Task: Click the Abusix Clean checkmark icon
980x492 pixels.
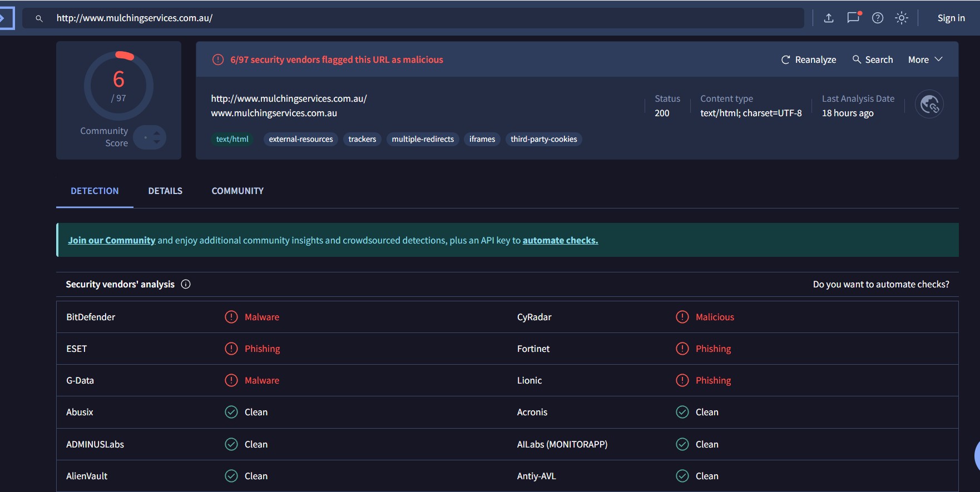Action: (231, 412)
